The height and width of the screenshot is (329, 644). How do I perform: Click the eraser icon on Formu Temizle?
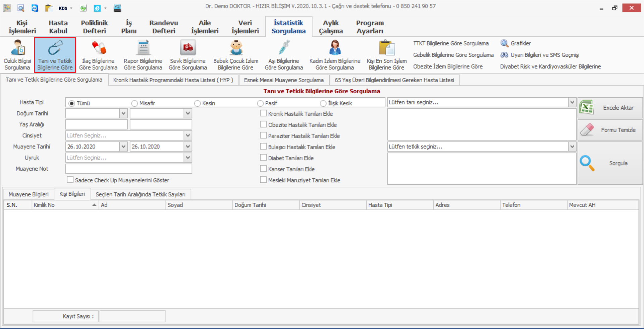pos(587,130)
